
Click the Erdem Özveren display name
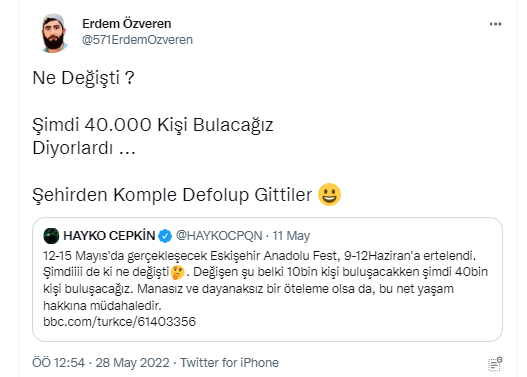coord(126,24)
